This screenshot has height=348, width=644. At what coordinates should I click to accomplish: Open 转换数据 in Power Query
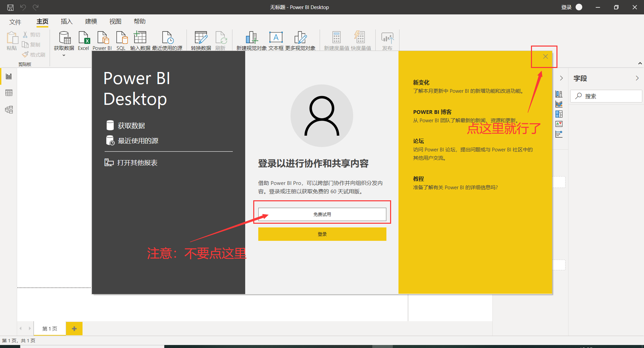coord(201,40)
